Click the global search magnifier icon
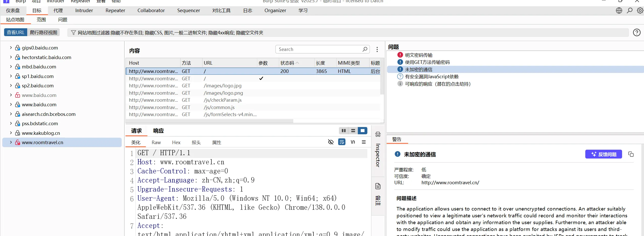 (x=629, y=11)
